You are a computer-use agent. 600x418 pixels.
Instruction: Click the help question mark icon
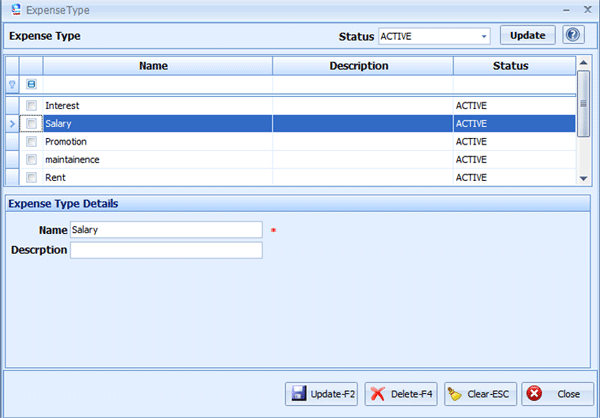(x=573, y=35)
